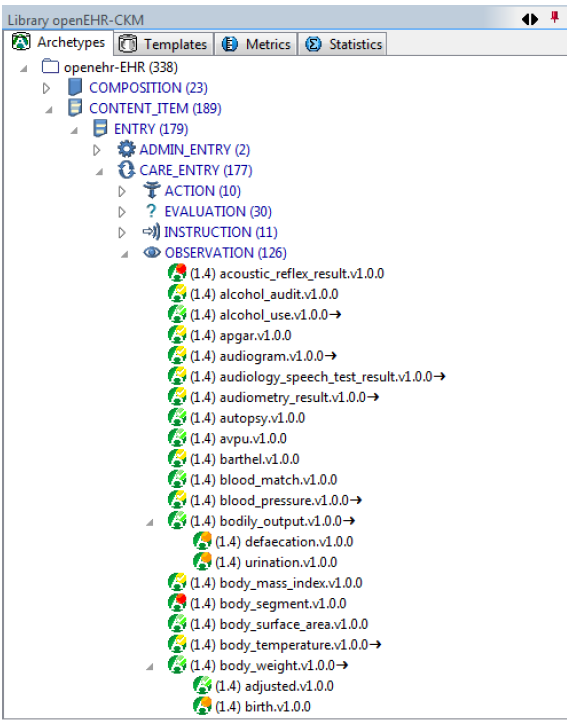This screenshot has width=573, height=724.
Task: Click the ACTION icon
Action: click(151, 190)
